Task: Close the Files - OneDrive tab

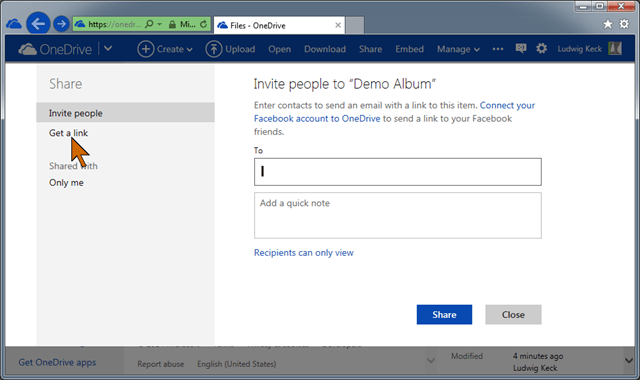Action: tap(338, 25)
